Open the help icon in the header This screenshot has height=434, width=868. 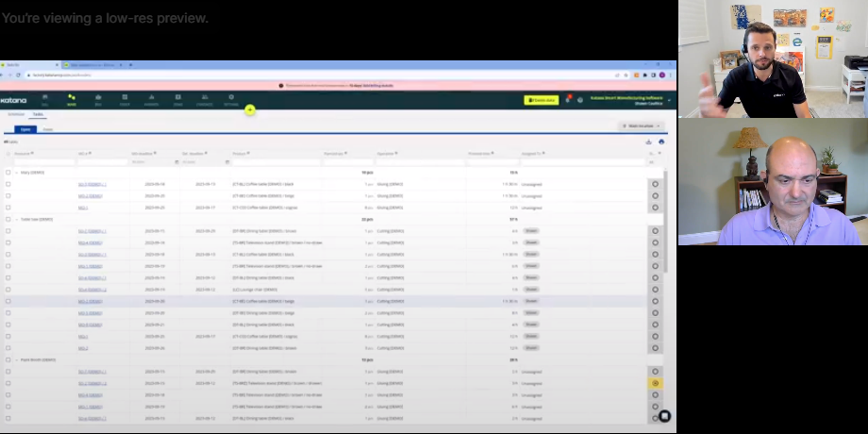click(579, 100)
